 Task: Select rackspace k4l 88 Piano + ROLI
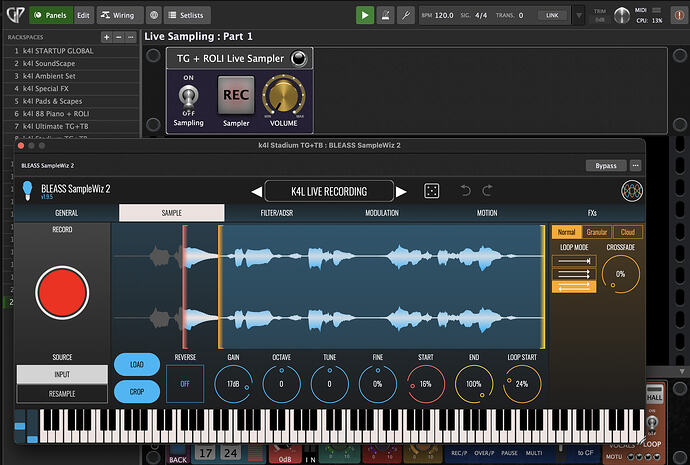tap(71, 114)
